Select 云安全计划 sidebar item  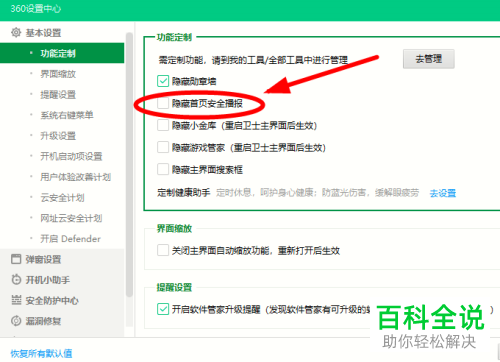coord(62,198)
